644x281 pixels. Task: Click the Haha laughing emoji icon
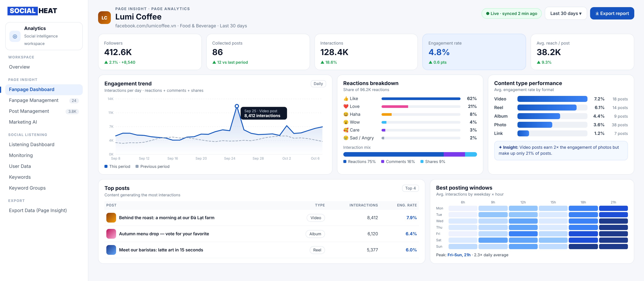click(x=346, y=114)
